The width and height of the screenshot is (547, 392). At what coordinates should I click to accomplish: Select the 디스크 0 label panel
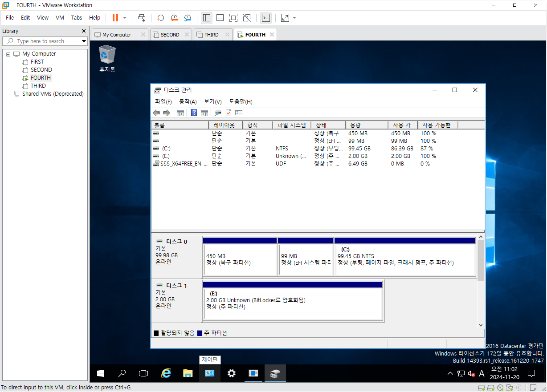177,256
